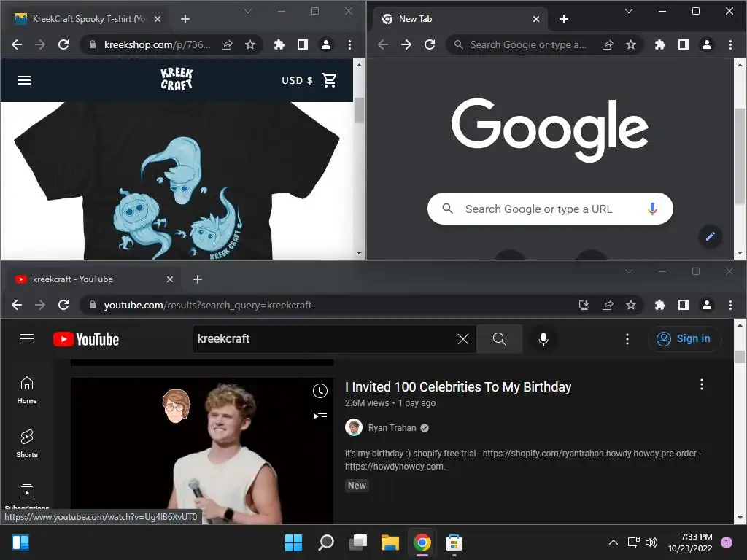Open the YouTube guide hamburger menu
The width and height of the screenshot is (747, 560).
(27, 338)
